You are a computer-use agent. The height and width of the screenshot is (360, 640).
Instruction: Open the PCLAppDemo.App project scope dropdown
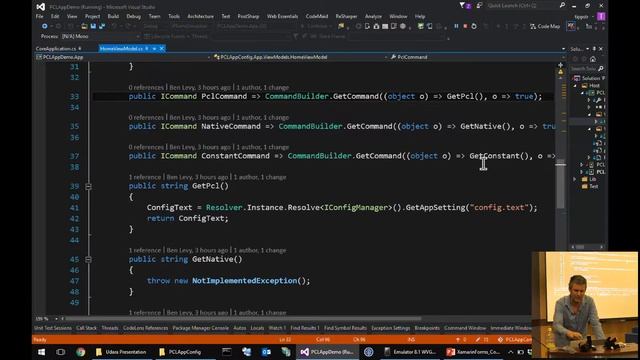[123, 57]
